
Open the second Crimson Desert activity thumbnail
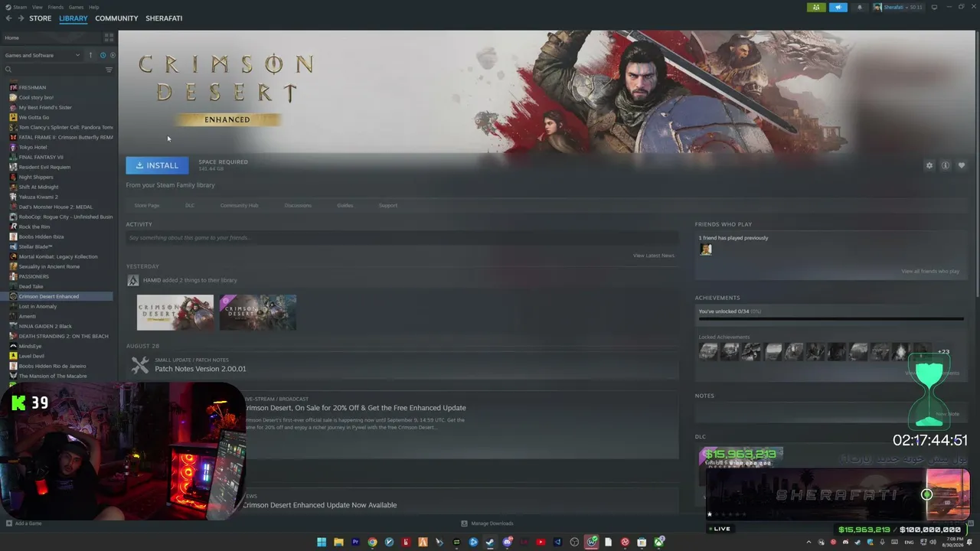(x=258, y=312)
